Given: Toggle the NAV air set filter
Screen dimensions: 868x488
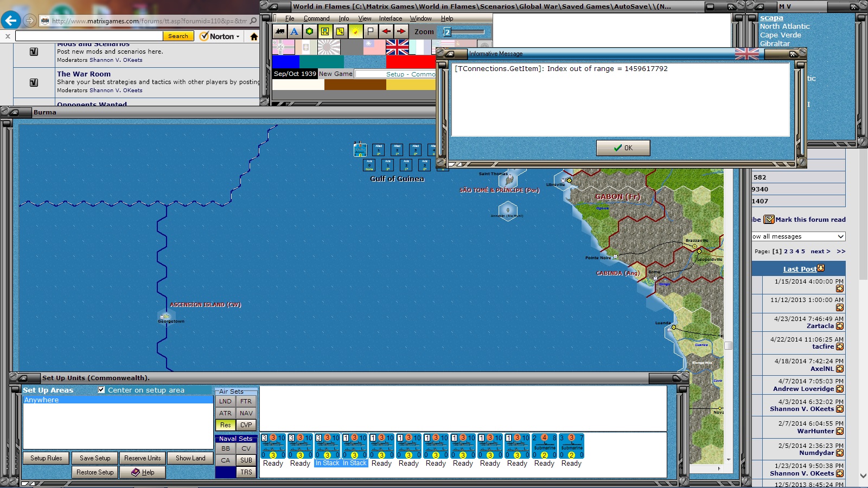Looking at the screenshot, I should (x=246, y=413).
